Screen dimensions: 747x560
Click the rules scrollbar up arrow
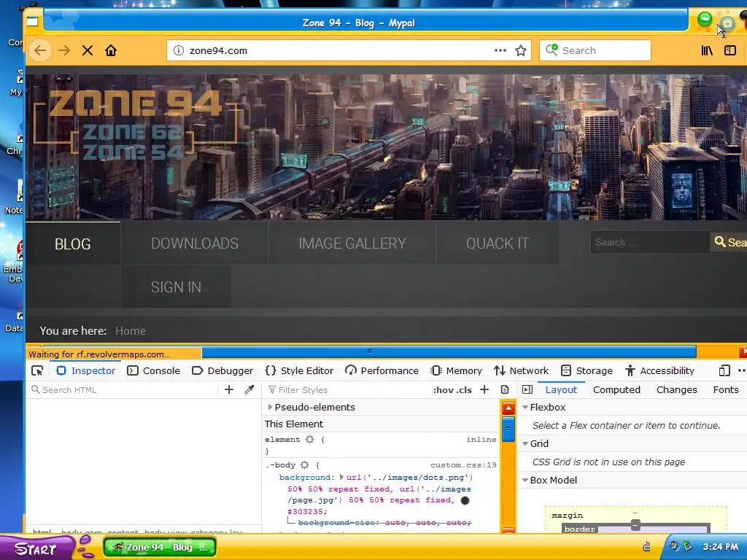[x=508, y=408]
